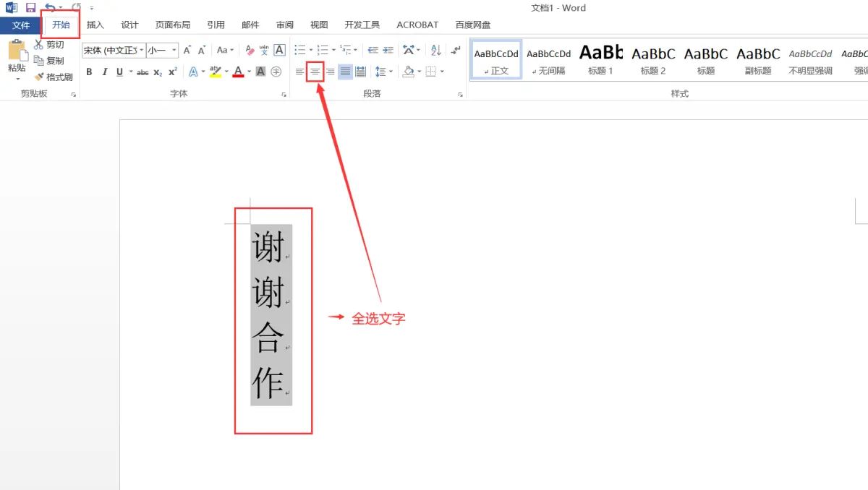The height and width of the screenshot is (490, 868).
Task: Open the 文件 menu
Action: [21, 24]
